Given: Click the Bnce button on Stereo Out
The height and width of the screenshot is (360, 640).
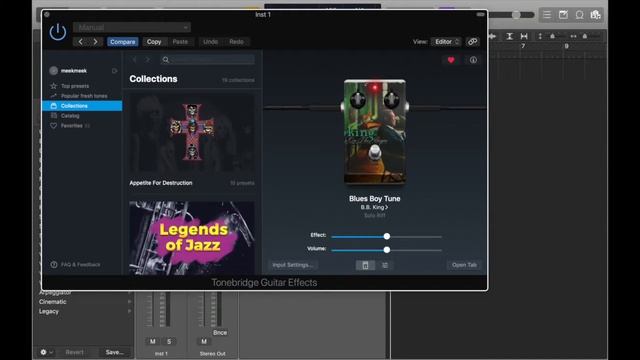Looking at the screenshot, I should click(220, 333).
